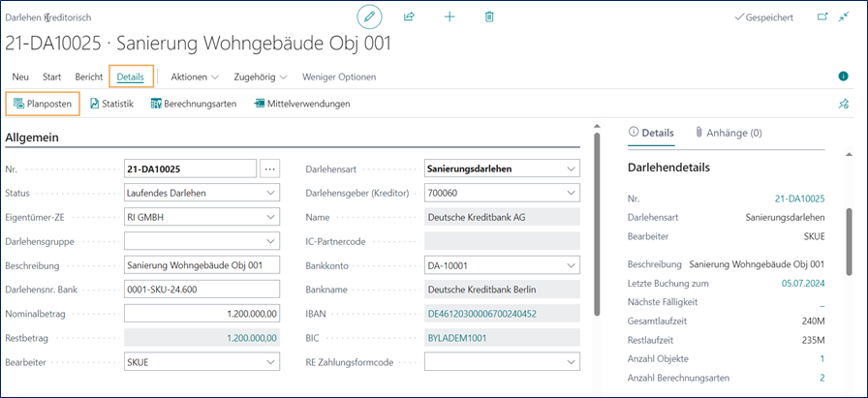Click the pencil edit icon

point(369,16)
